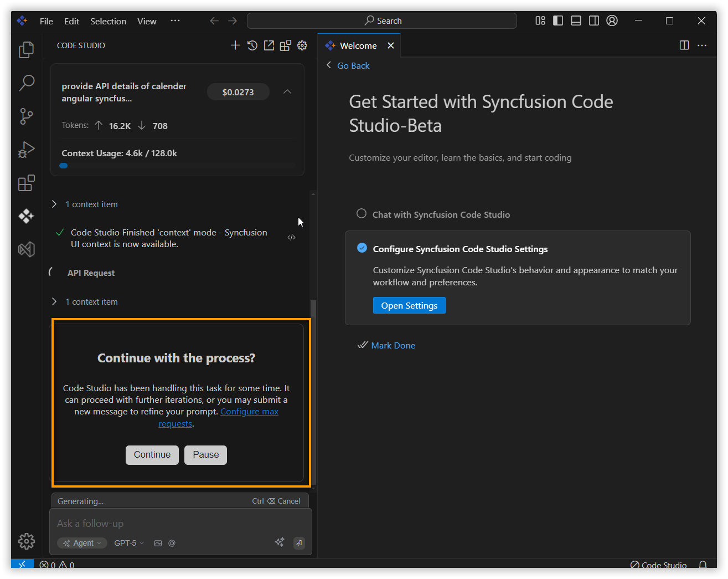
Task: Open the Explorer view in activity bar
Action: (26, 50)
